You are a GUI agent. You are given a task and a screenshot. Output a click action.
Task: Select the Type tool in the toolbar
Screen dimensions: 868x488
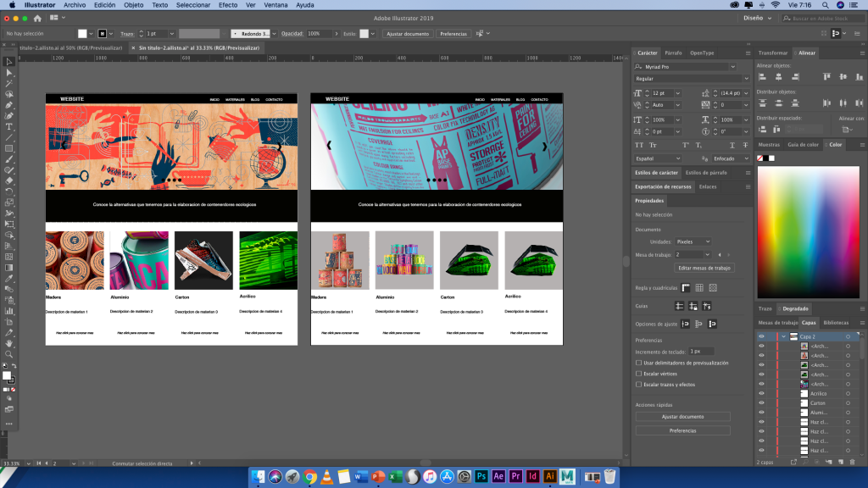[x=9, y=126]
